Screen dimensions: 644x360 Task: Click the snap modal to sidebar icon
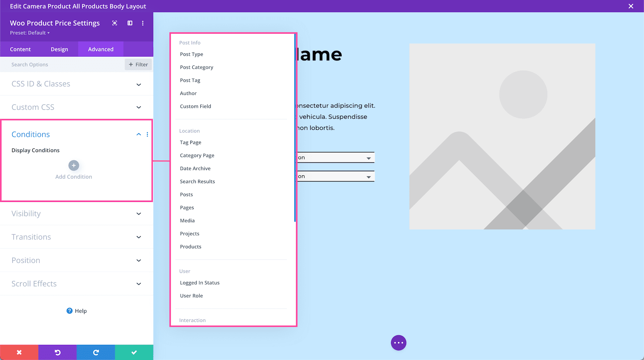[130, 23]
